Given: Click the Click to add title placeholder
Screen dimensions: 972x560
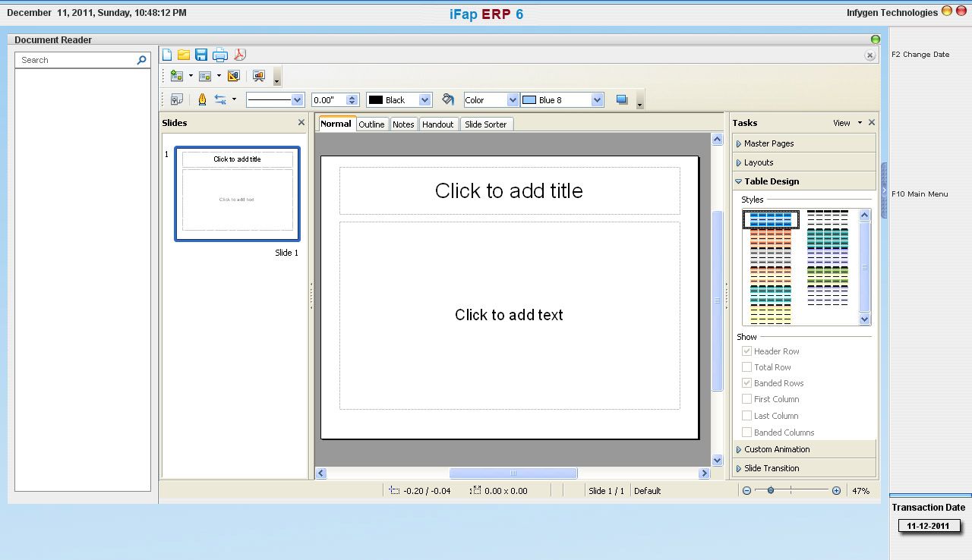Looking at the screenshot, I should pos(510,190).
